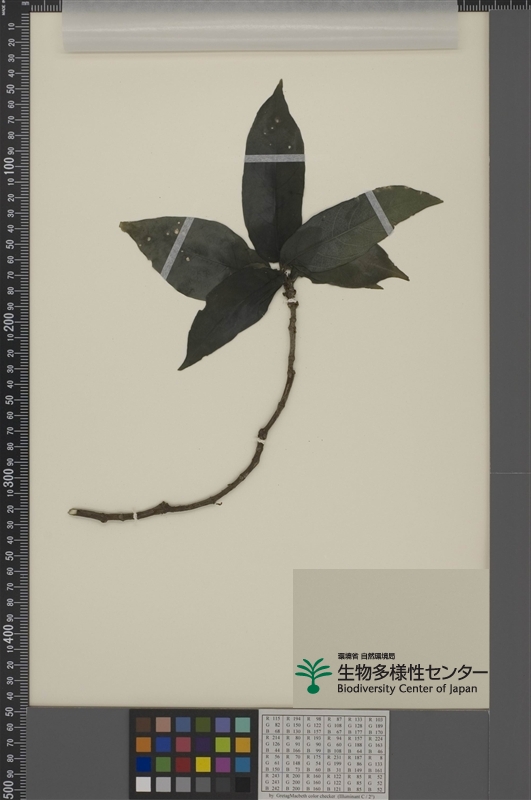Viewport: 531px width, 800px height.
Task: Click the 100 mark on the ruler
Action: [x=9, y=166]
